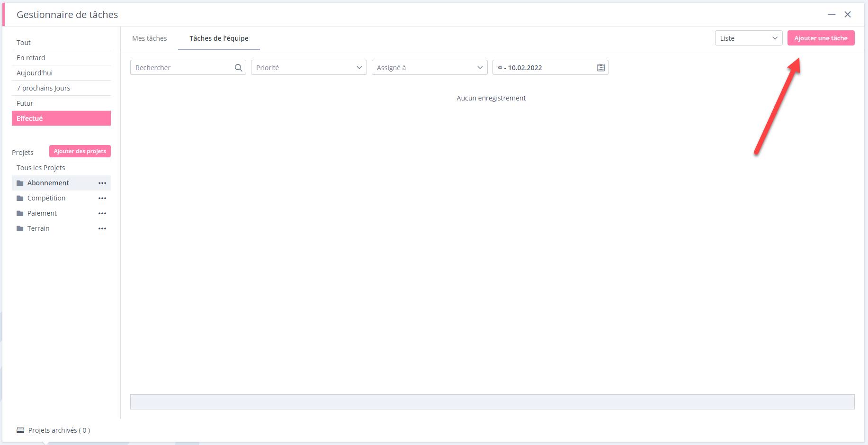
Task: Show the 7 prochains jours filter
Action: 61,88
